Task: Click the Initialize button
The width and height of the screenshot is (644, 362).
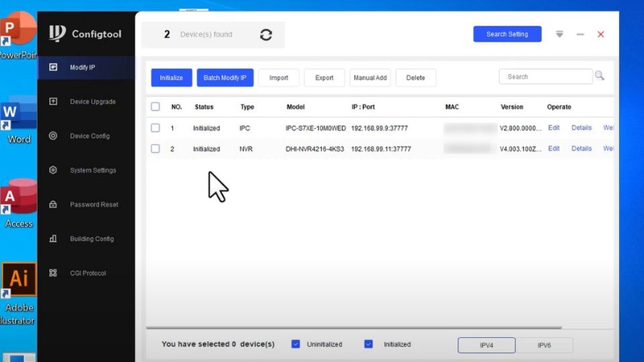Action: click(x=171, y=77)
